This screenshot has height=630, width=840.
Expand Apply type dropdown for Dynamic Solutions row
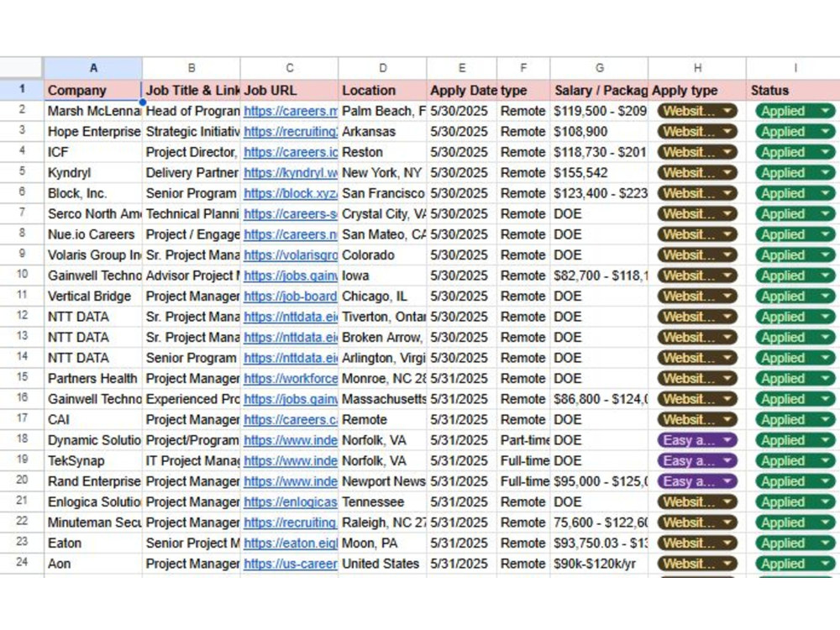point(697,440)
